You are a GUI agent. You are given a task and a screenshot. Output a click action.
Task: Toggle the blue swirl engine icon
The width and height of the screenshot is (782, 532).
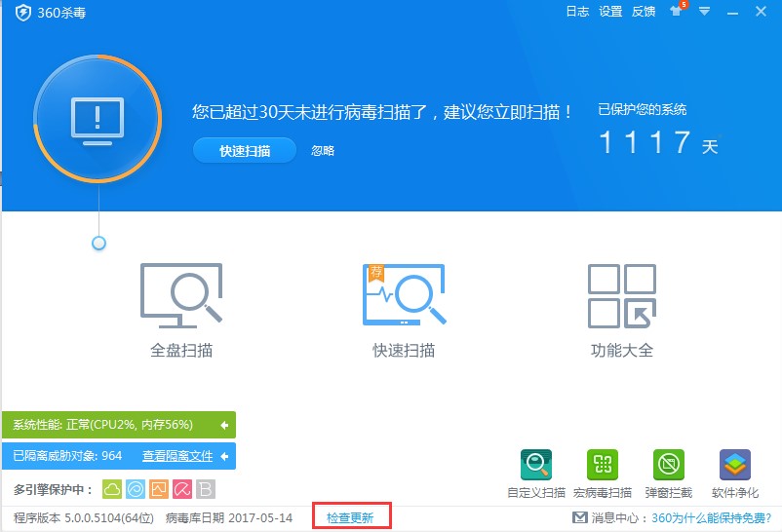pos(136,490)
